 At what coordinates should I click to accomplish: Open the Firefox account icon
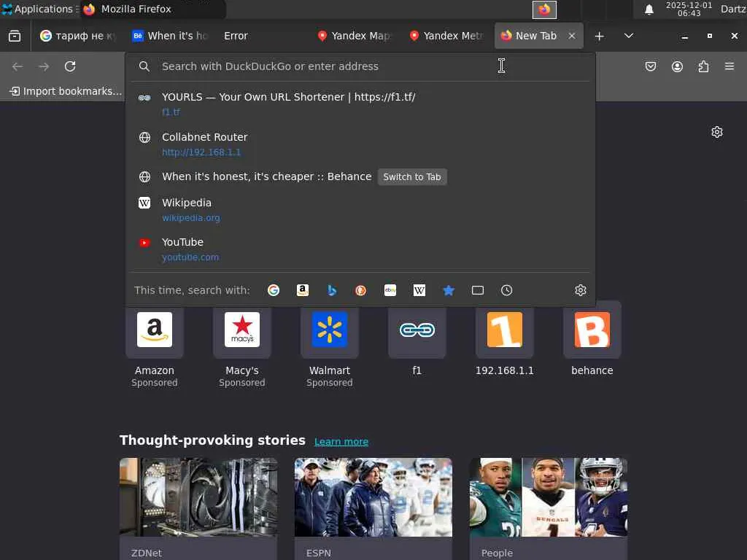(x=677, y=66)
